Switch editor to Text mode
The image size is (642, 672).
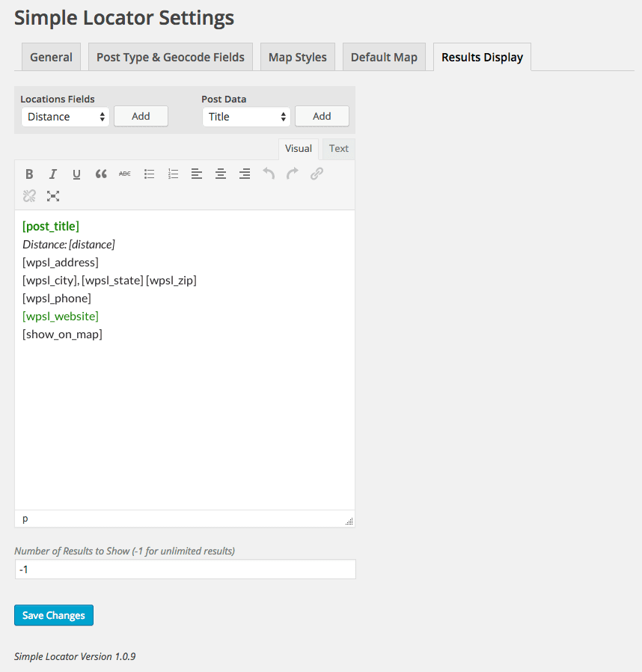(339, 149)
